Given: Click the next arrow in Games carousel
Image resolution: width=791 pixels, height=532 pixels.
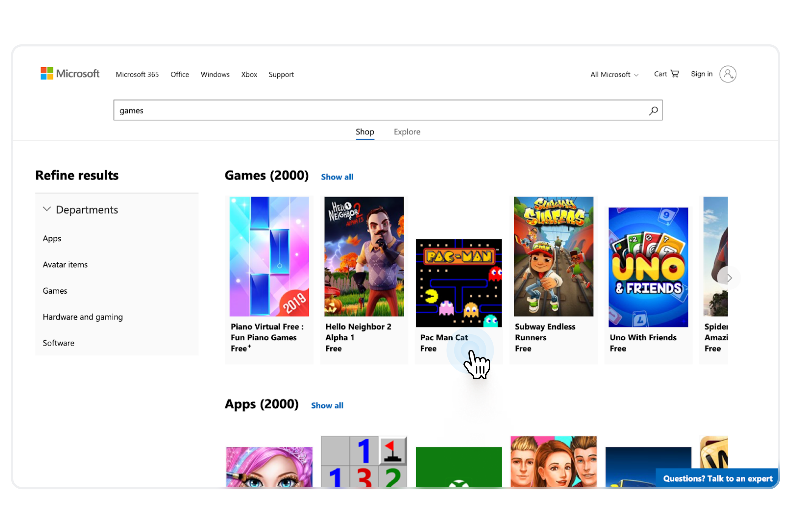Looking at the screenshot, I should 729,278.
